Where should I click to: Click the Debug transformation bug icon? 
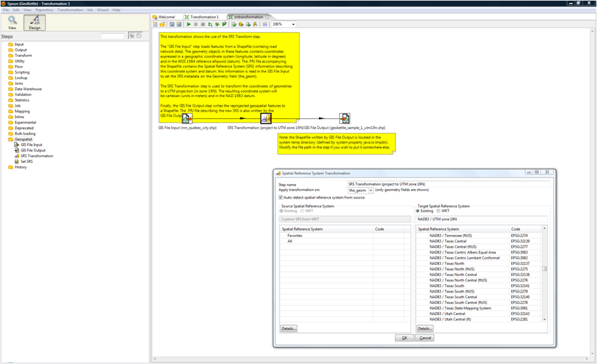pos(217,24)
